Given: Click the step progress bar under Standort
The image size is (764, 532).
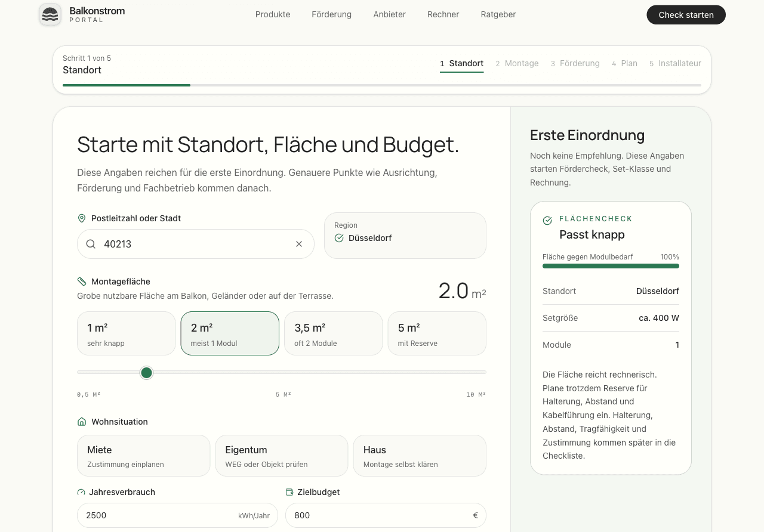Looking at the screenshot, I should coord(382,85).
